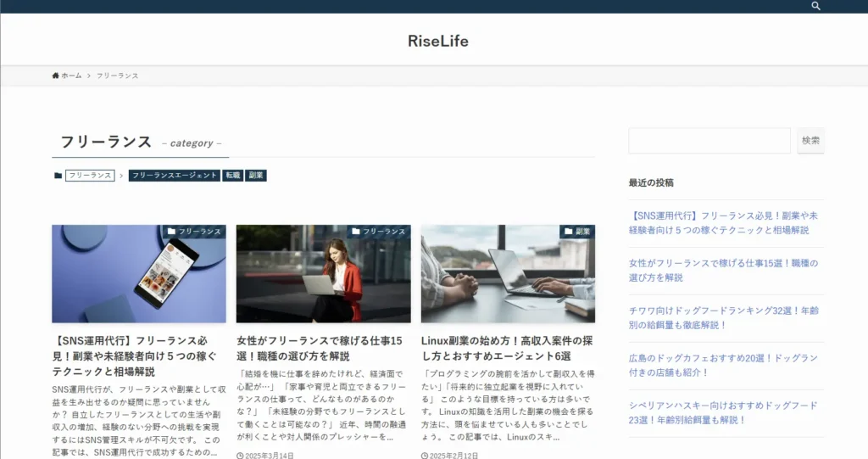The image size is (868, 459).
Task: Click chevron after outlined フリーランス tag
Action: pos(121,175)
